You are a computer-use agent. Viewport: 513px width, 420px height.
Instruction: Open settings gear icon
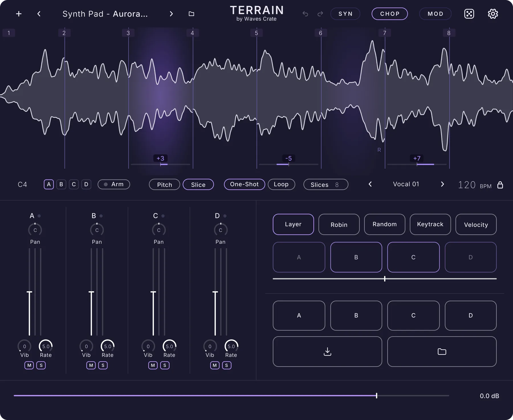(493, 14)
